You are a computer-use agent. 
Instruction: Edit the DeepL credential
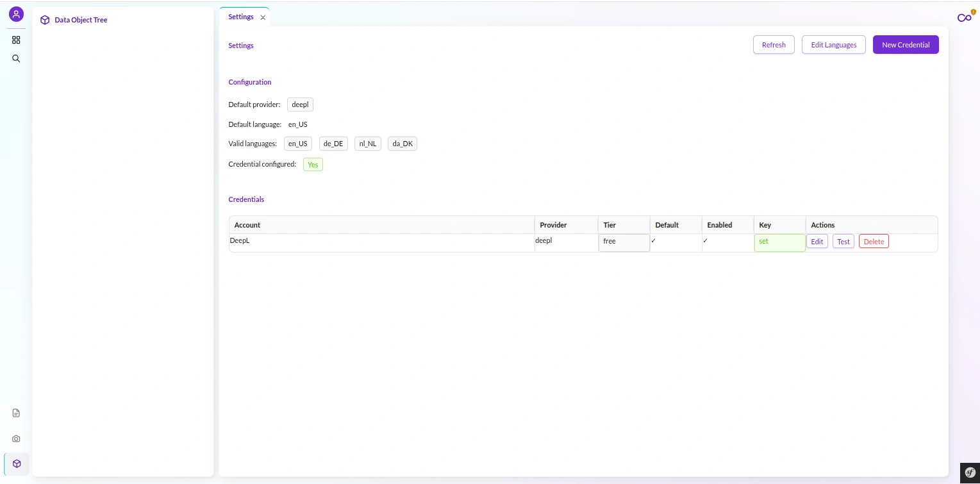pos(817,242)
